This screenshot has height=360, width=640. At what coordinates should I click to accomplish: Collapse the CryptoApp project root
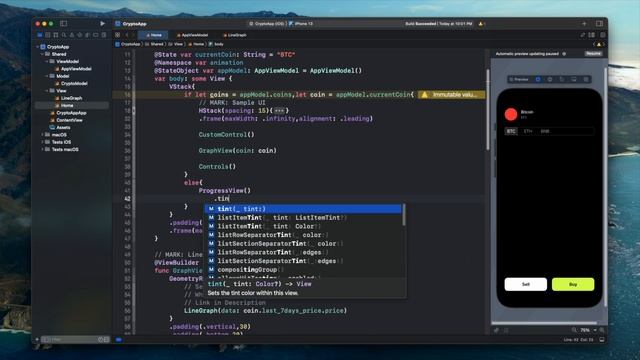(x=38, y=47)
